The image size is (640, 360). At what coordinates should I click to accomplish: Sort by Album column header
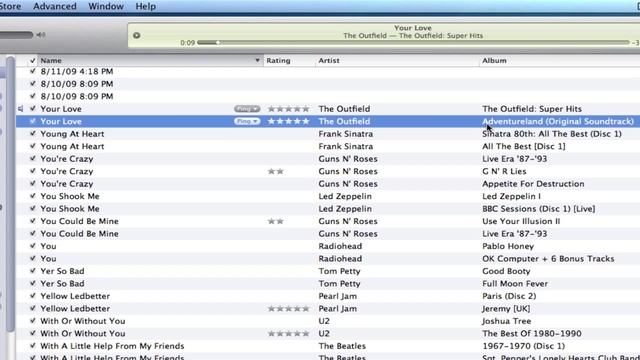(560, 60)
